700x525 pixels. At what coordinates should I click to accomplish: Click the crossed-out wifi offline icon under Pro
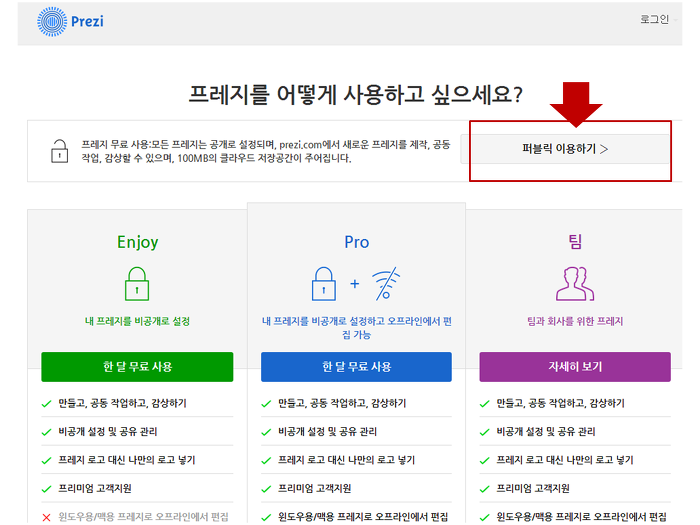(x=386, y=283)
